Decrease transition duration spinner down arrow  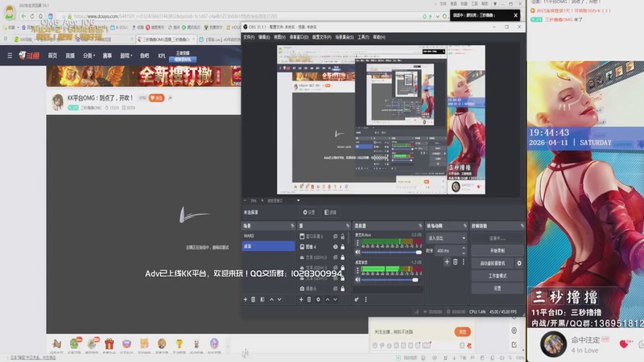click(464, 253)
